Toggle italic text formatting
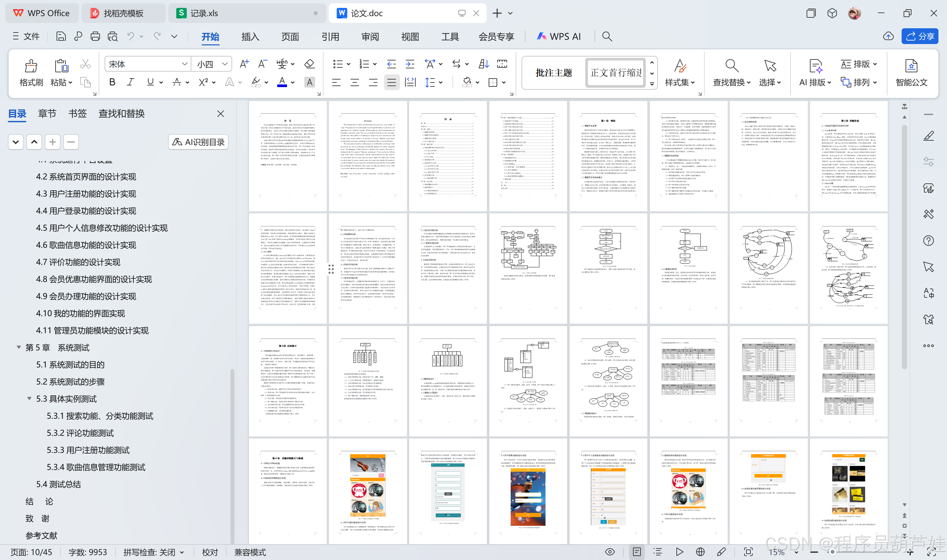Viewport: 947px width, 560px height. tap(131, 82)
